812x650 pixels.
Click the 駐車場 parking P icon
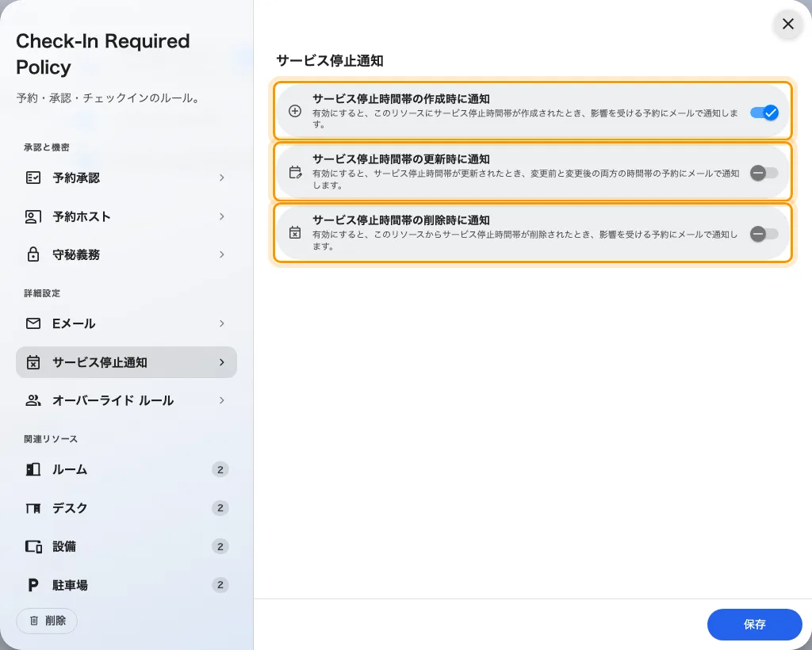[x=33, y=585]
